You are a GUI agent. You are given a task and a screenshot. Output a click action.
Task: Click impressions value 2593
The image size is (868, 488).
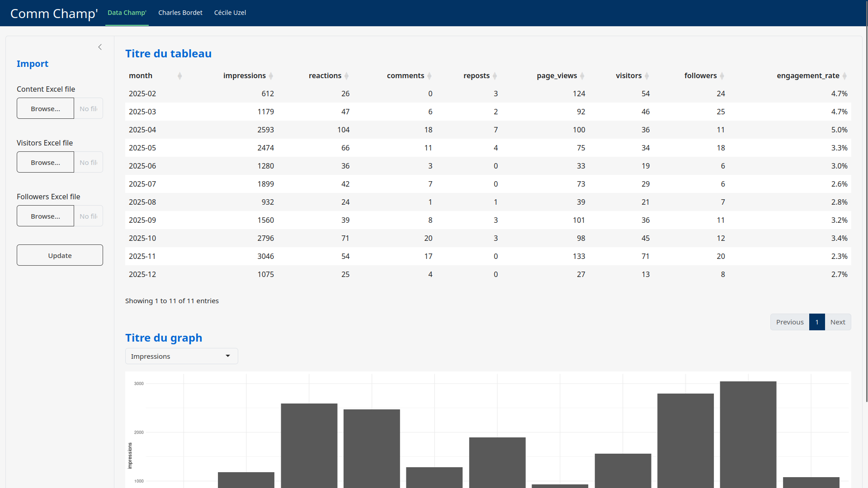click(x=266, y=130)
